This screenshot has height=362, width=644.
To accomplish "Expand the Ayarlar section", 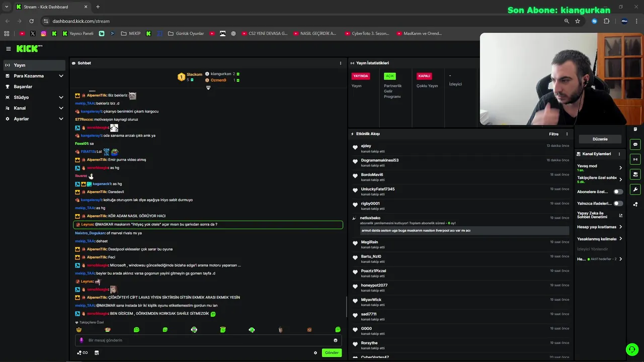I will click(x=33, y=119).
